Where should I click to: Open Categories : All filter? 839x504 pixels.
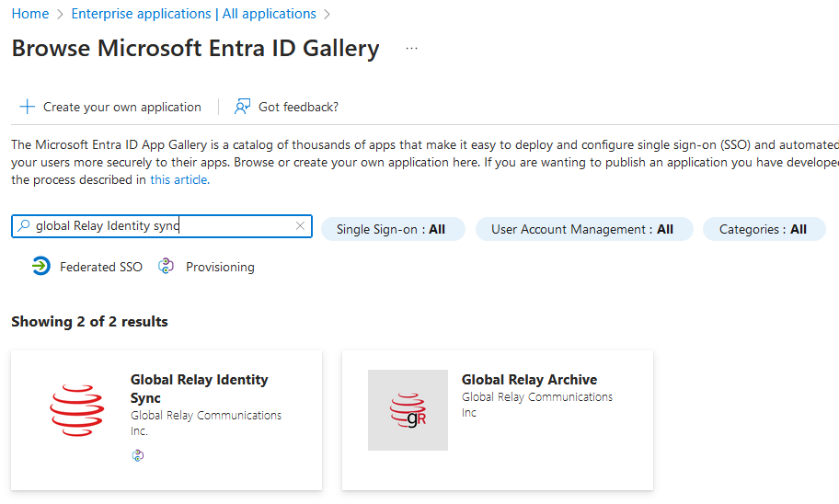click(x=764, y=229)
